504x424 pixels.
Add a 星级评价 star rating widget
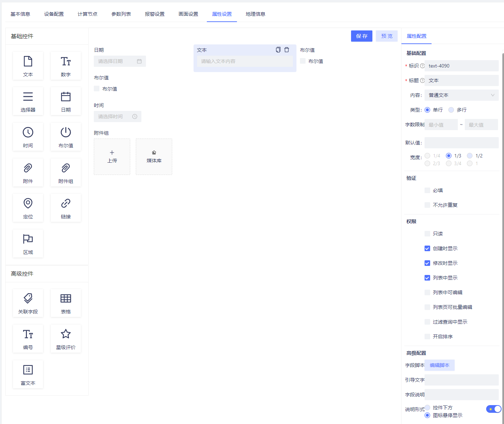tap(66, 339)
